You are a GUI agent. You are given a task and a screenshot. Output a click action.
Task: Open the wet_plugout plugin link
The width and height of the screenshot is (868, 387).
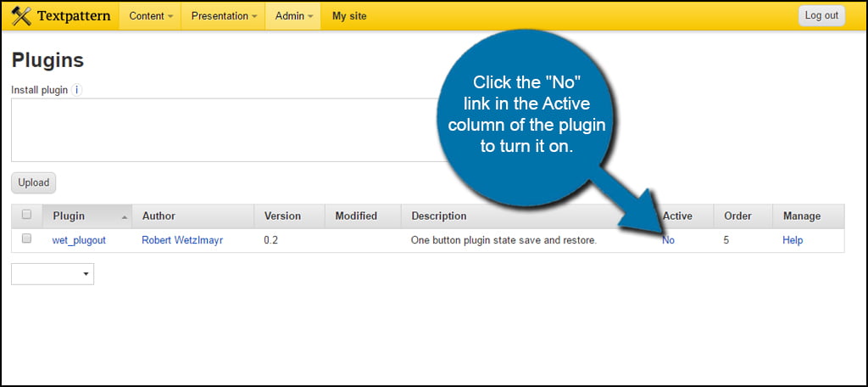point(79,240)
